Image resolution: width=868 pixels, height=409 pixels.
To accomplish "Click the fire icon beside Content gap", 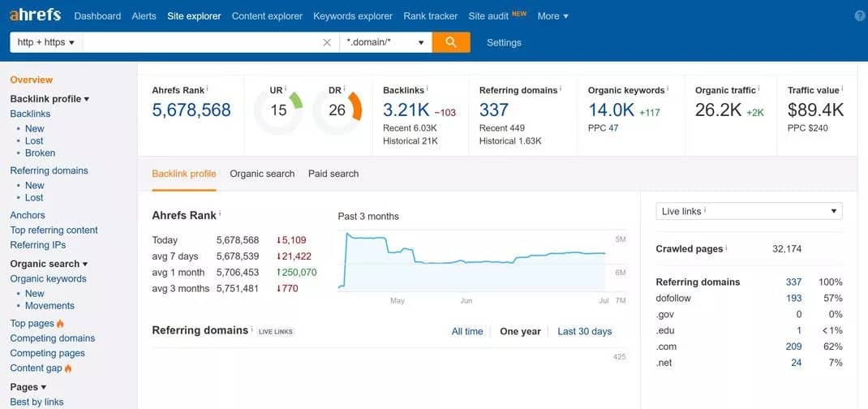I will pyautogui.click(x=68, y=368).
